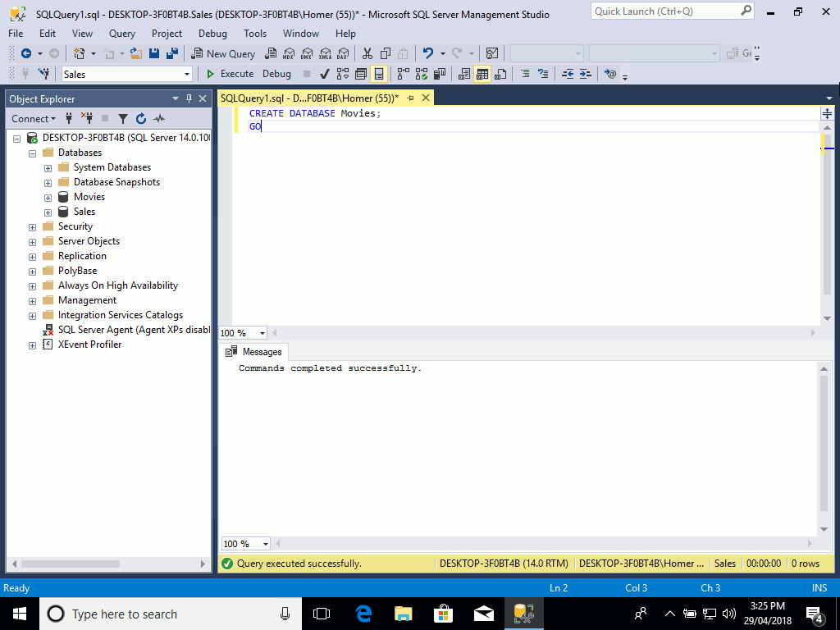Decrease the line indent
This screenshot has width=840, height=630.
[x=568, y=74]
